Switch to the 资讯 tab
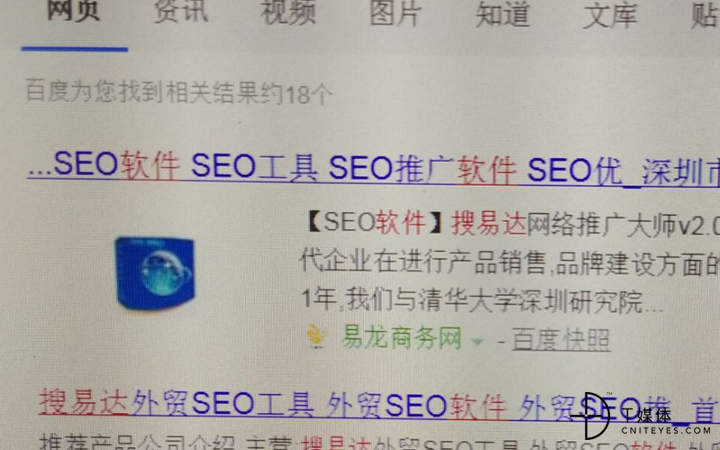This screenshot has width=720, height=450. point(181,11)
